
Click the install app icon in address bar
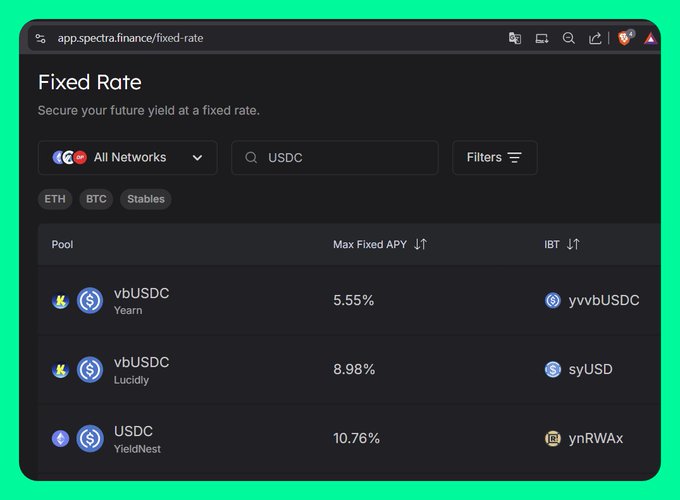[542, 39]
